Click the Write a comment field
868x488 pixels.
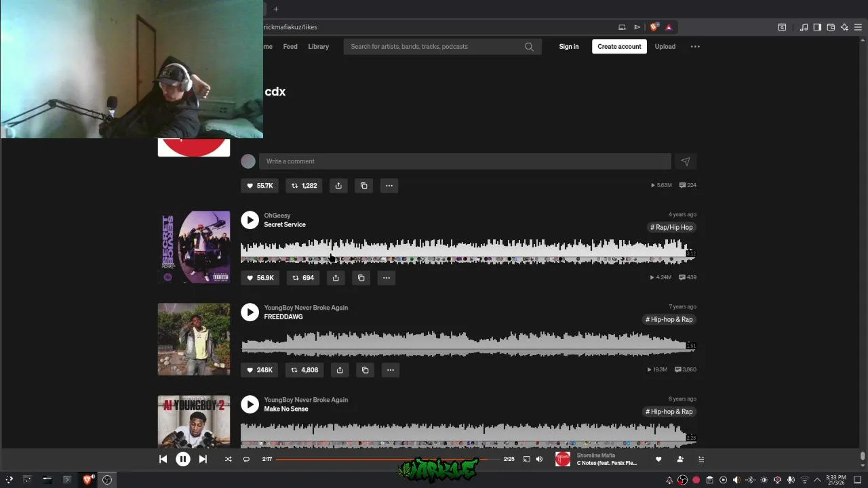(x=465, y=161)
